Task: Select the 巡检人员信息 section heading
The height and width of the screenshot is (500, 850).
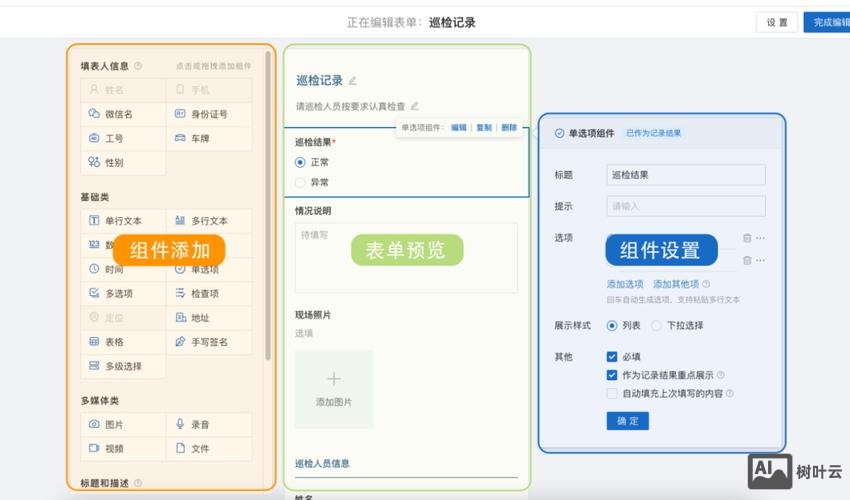Action: [x=322, y=464]
